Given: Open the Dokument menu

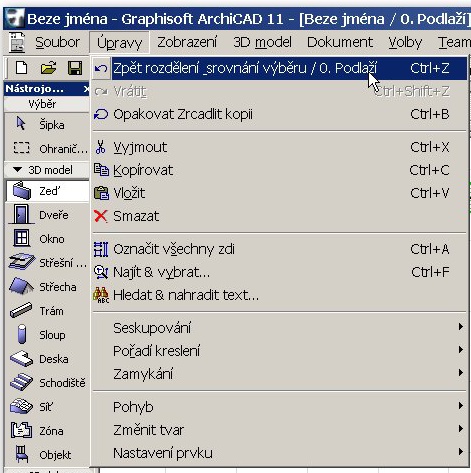Looking at the screenshot, I should pos(340,42).
